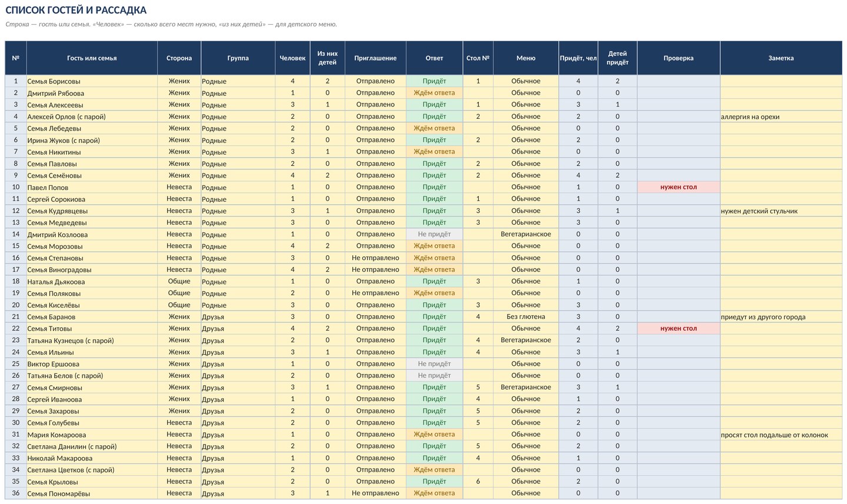847x504 pixels.
Task: Click the "нужен стол" warning for Павел Попов
Action: (678, 187)
